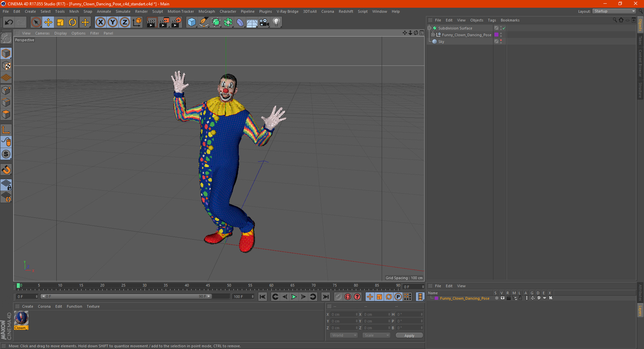Screen dimensions: 644x349
Task: Open Edit Render Settings
Action: coord(176,22)
